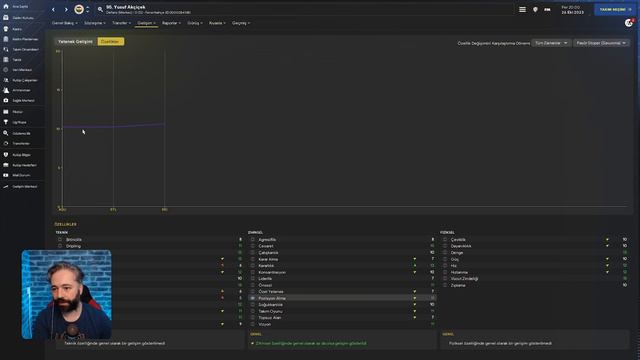Open Transferler icon in sidebar
The width and height of the screenshot is (640, 360).
coord(6,144)
